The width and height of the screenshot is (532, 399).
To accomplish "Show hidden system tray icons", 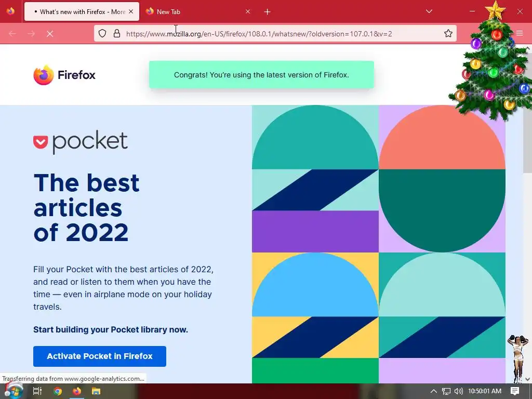I will coord(434,391).
